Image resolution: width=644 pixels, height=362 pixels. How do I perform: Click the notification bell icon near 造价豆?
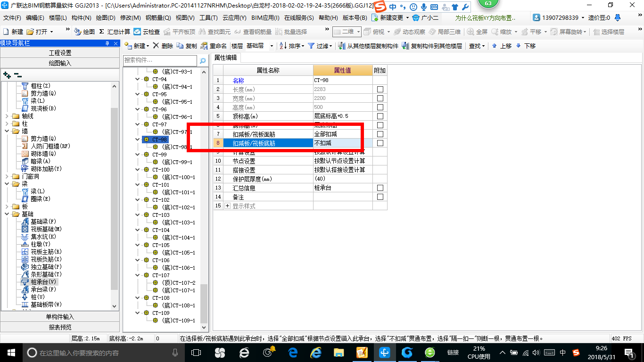tap(618, 17)
